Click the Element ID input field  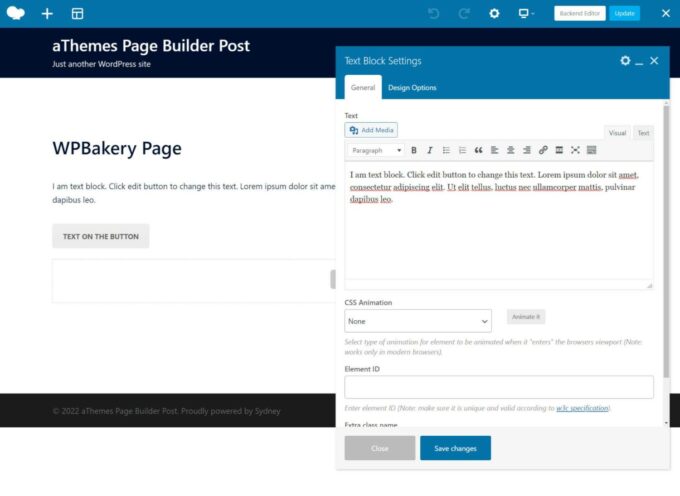click(x=499, y=387)
